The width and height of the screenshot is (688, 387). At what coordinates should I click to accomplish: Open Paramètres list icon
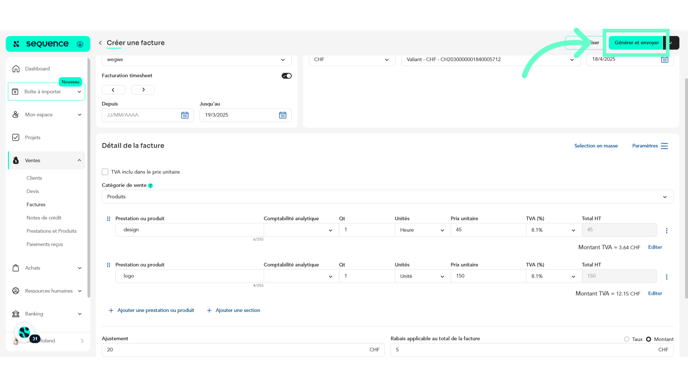click(x=664, y=146)
